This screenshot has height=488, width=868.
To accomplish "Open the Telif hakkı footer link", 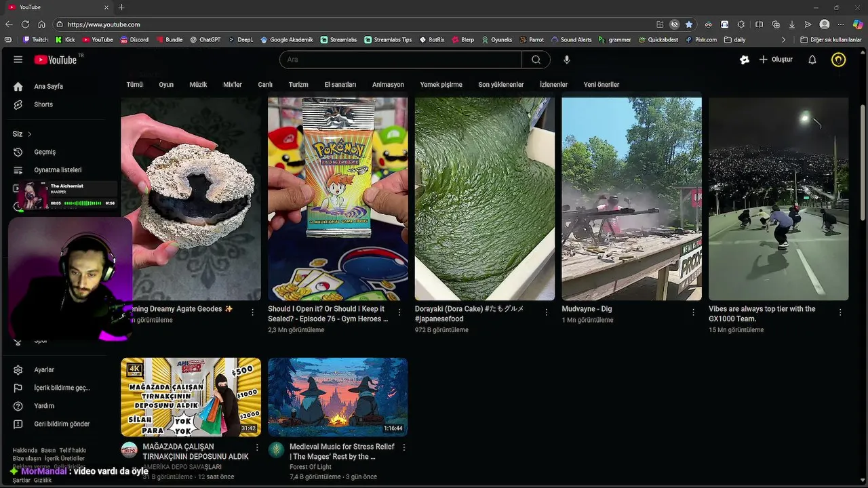I will pos(73,451).
